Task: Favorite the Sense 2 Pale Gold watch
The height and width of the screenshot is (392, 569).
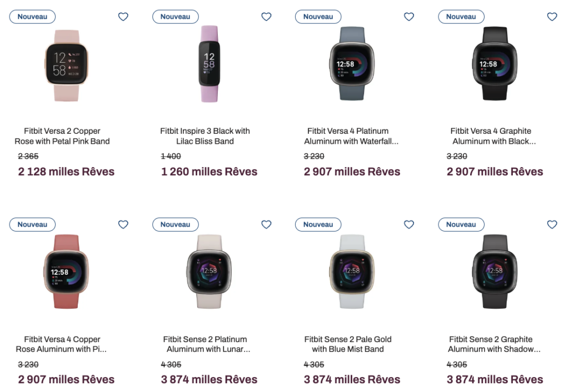Action: [x=409, y=224]
